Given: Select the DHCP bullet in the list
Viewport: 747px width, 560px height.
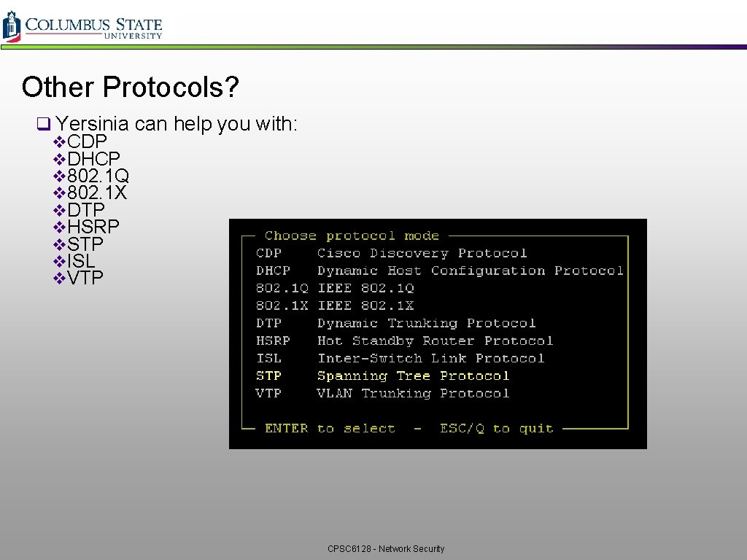Looking at the screenshot, I should coord(87,158).
